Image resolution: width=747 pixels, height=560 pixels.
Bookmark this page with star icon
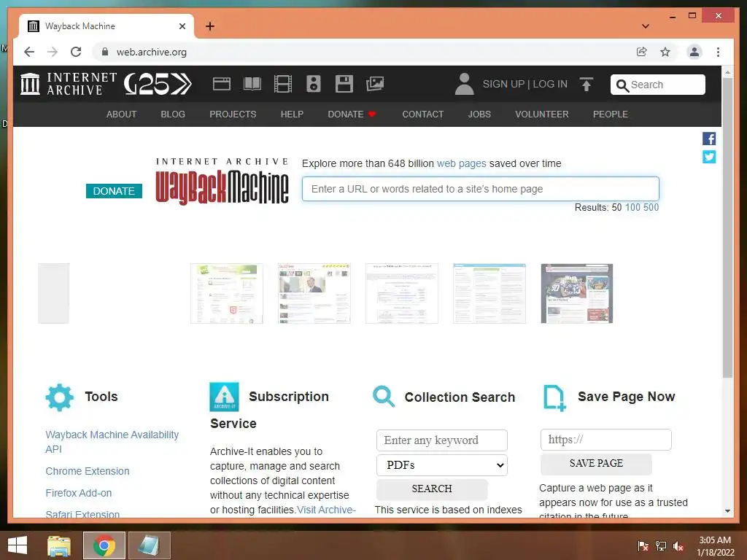665,52
